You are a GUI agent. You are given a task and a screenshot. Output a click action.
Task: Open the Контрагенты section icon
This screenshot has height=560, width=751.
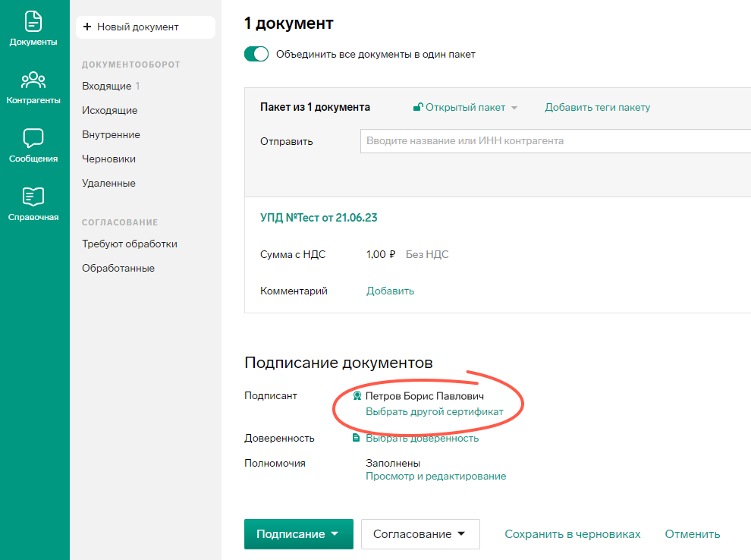(33, 80)
